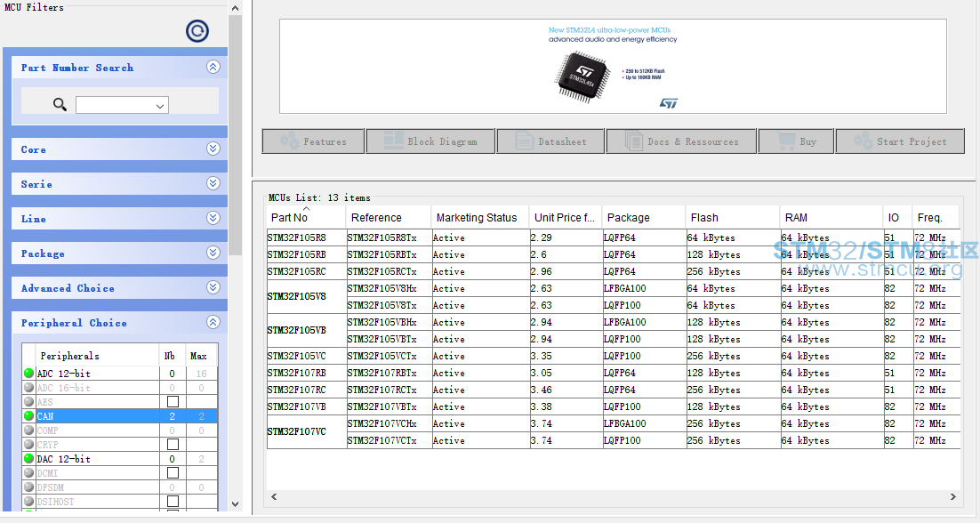The height and width of the screenshot is (523, 980).
Task: Toggle the DSIHOST peripheral checkbox
Action: [x=173, y=501]
